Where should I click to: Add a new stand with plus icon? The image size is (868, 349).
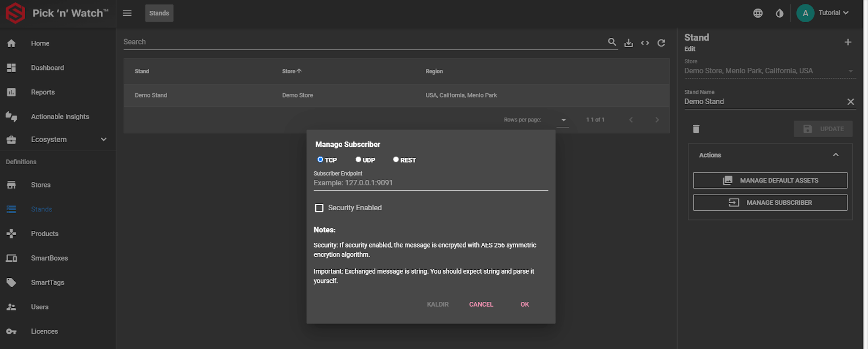coord(848,42)
